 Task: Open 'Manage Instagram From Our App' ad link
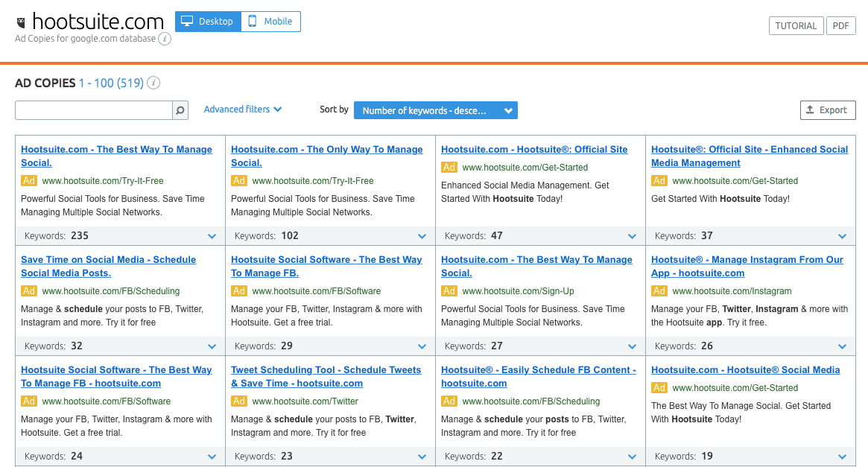click(747, 266)
